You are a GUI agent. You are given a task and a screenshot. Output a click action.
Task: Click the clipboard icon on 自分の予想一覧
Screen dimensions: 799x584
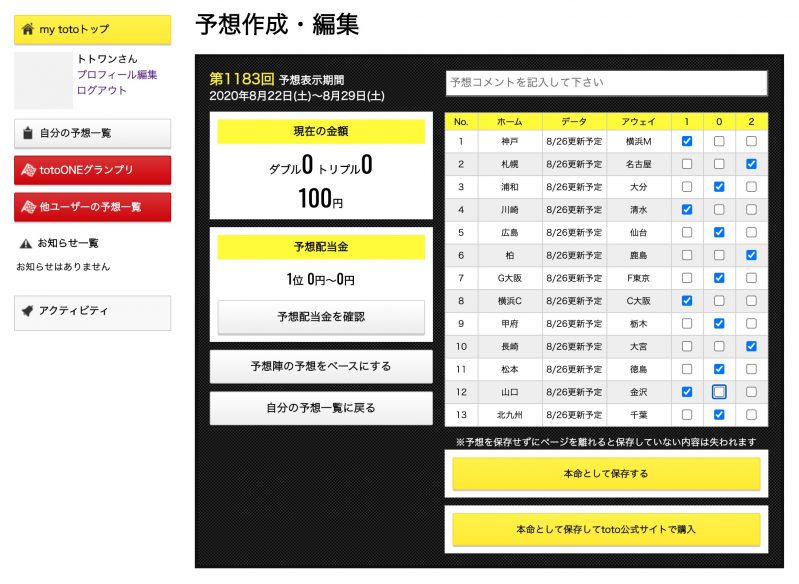[27, 133]
